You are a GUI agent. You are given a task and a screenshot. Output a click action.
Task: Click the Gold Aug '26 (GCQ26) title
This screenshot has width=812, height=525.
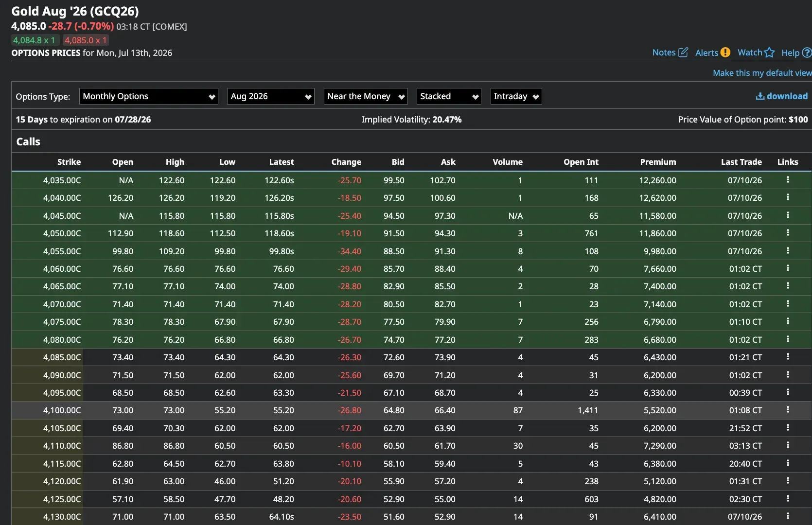pyautogui.click(x=75, y=11)
